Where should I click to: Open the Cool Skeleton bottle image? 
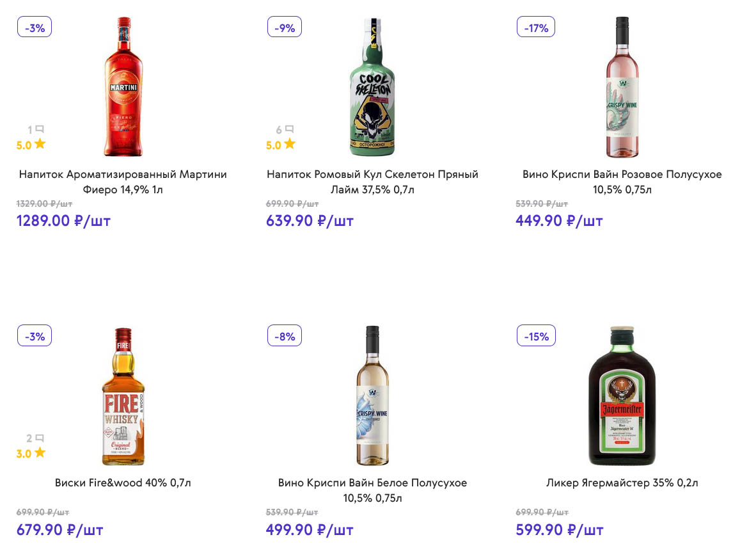372,86
